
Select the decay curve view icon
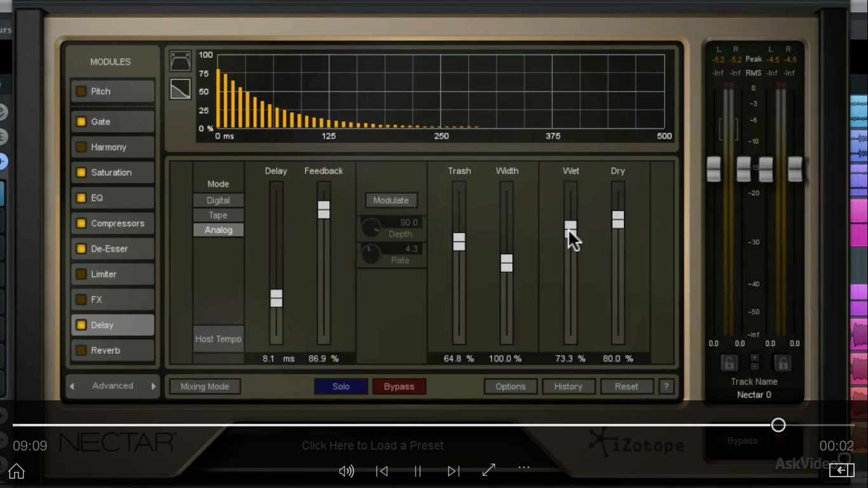[x=180, y=89]
